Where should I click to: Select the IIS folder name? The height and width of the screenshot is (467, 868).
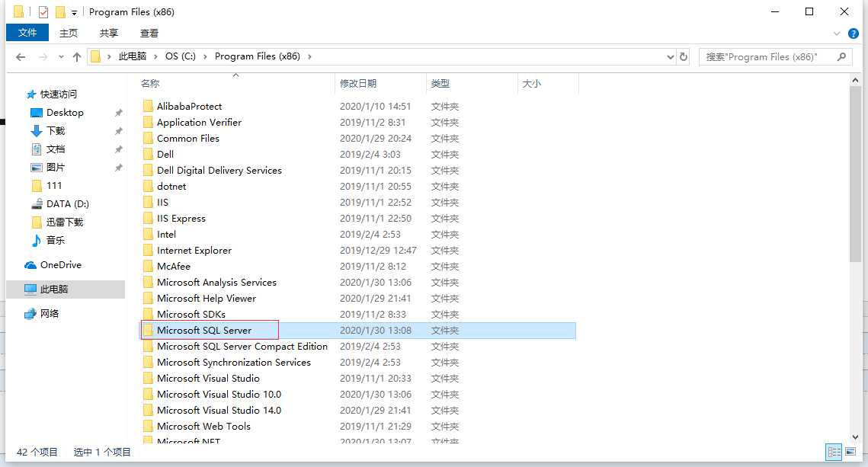163,202
